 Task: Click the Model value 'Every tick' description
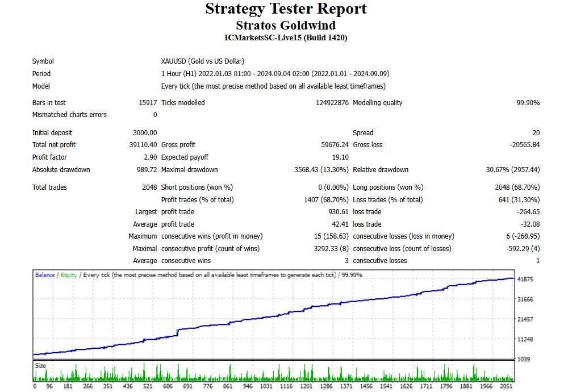click(x=273, y=86)
